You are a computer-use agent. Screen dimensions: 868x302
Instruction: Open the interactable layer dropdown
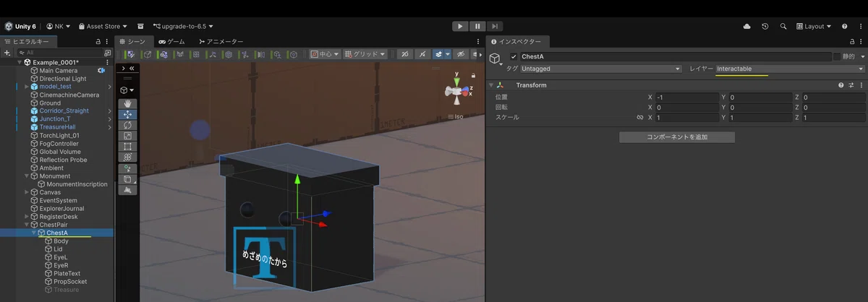coord(790,69)
